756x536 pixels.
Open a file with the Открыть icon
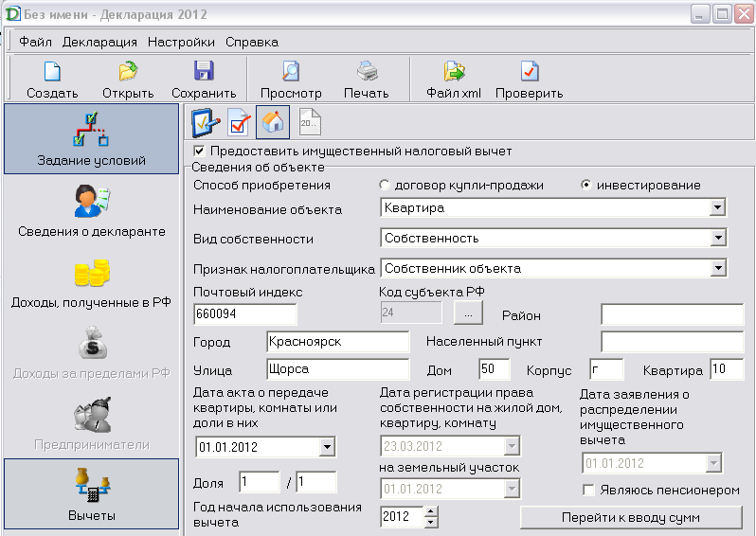[x=128, y=73]
